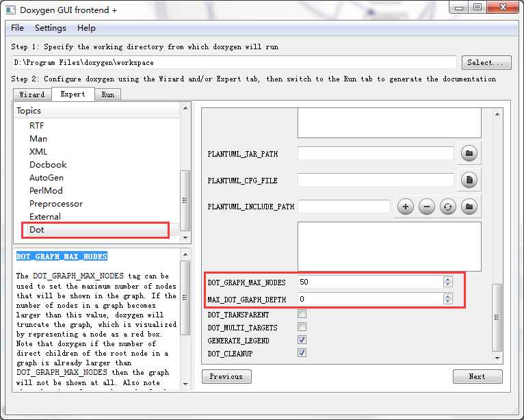Browse folder for PLANTUML_INCLUDE_PATH
This screenshot has height=420, width=524.
469,207
